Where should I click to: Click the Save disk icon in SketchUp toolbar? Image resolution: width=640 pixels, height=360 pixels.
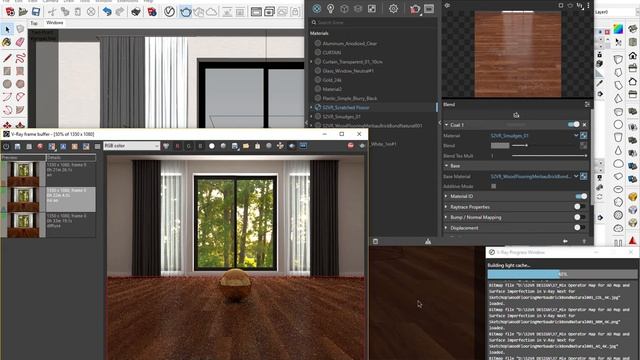[x=36, y=11]
